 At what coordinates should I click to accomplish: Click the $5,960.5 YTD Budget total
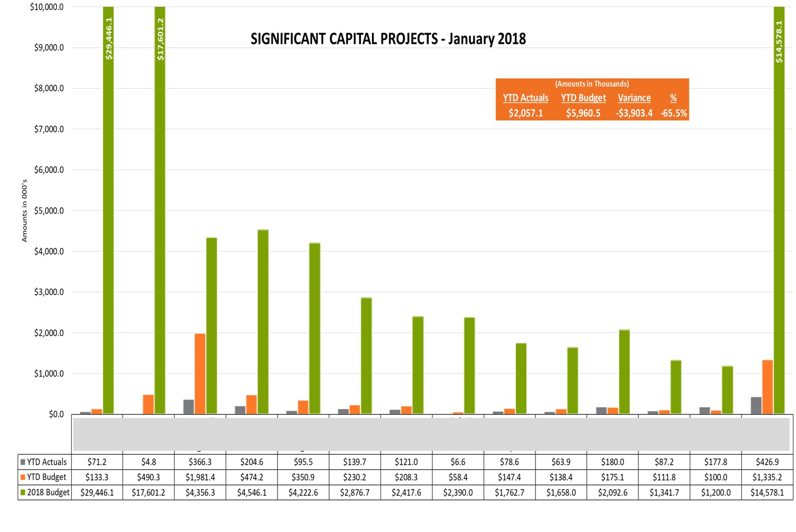pos(583,113)
